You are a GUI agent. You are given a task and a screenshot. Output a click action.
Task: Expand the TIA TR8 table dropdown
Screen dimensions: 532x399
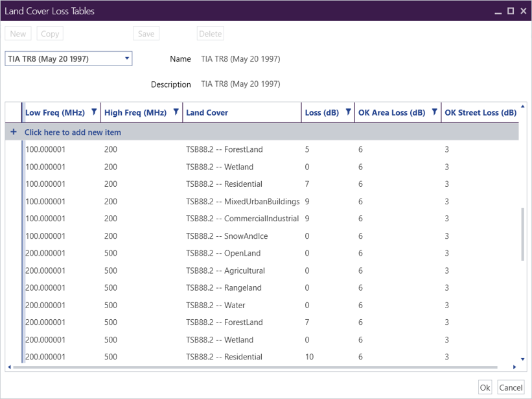click(127, 58)
